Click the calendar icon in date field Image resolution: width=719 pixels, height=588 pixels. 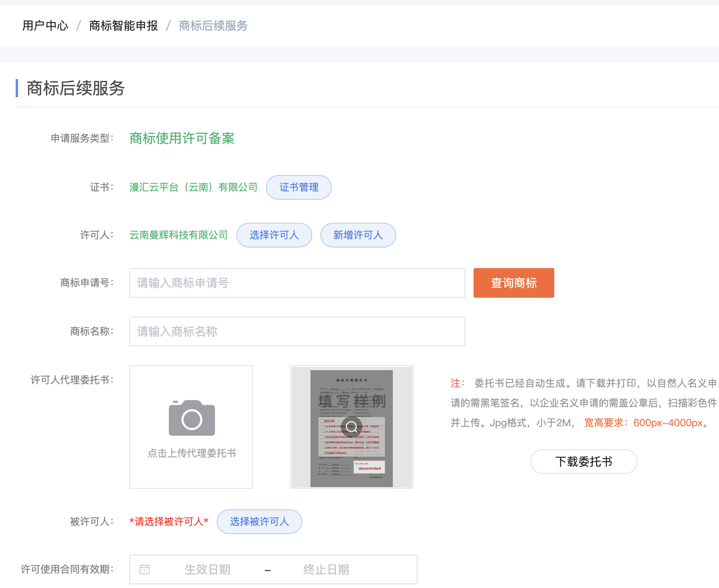pyautogui.click(x=145, y=569)
